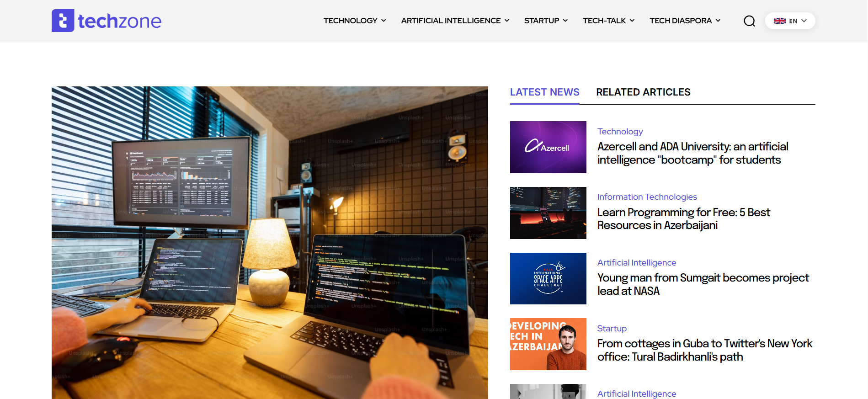This screenshot has height=399, width=868.
Task: Open the TECH DIASPORA nav menu item
Action: tap(681, 21)
